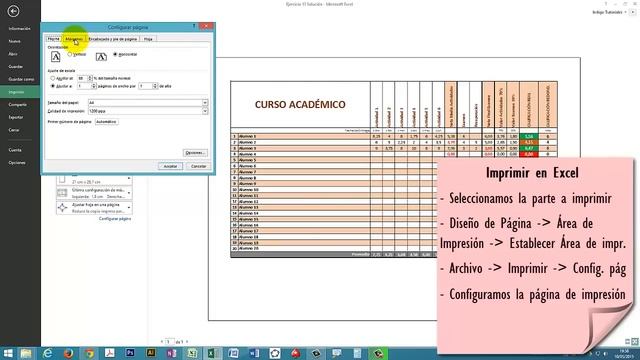640x360 pixels.
Task: Select the 'Ajustar a' pages radio button
Action: click(x=53, y=86)
